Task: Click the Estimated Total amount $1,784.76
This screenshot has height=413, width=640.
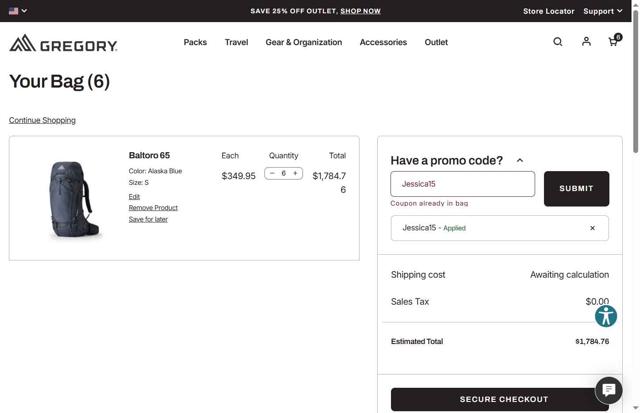Action: point(592,342)
